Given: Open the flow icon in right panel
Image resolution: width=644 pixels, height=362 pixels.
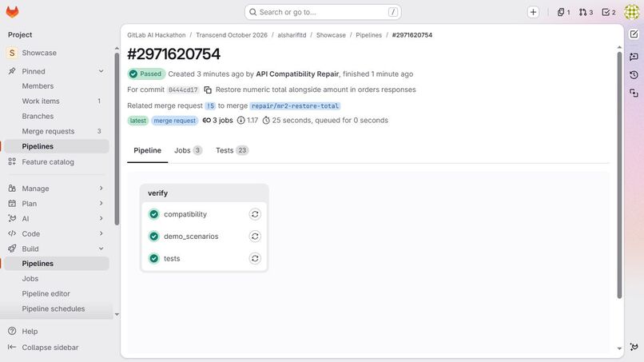Looking at the screenshot, I should [634, 93].
